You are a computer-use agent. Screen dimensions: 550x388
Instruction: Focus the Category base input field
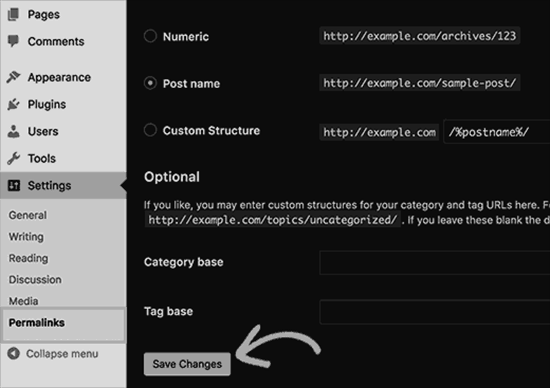[435, 262]
